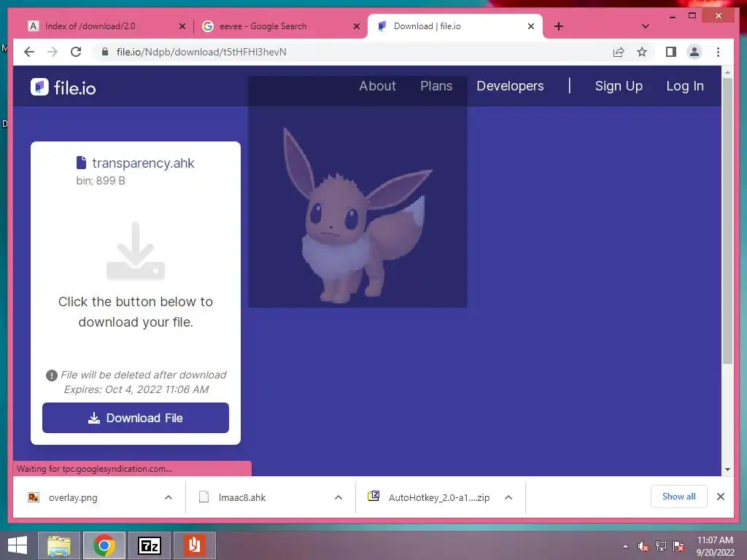Click the scrollbar down arrow

[727, 470]
